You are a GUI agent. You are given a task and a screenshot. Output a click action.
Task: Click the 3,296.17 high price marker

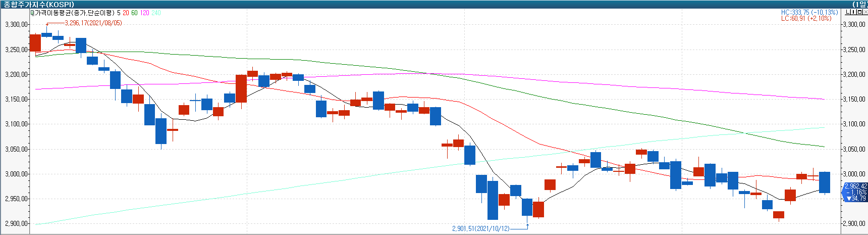point(93,23)
